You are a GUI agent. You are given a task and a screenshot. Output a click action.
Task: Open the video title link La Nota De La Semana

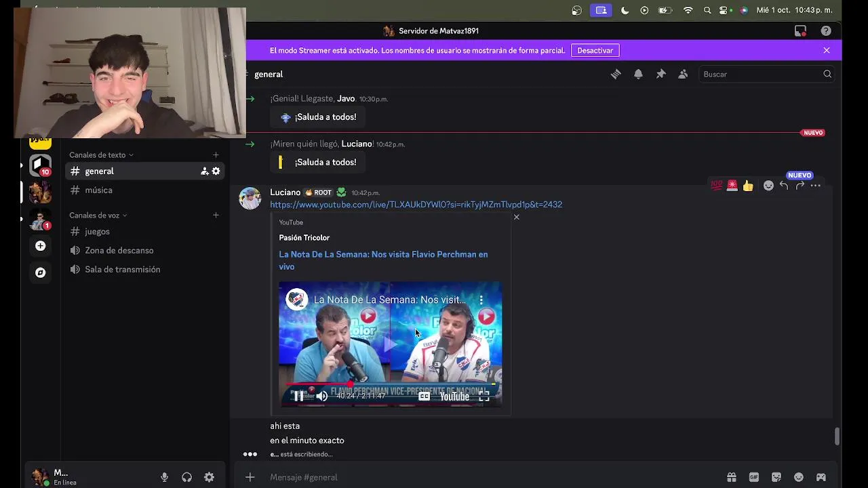pos(383,260)
